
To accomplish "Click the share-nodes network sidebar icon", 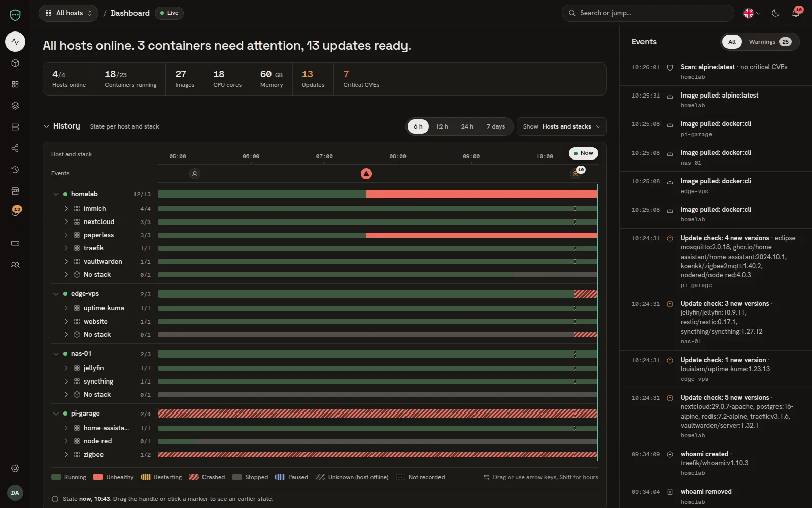I will point(15,148).
